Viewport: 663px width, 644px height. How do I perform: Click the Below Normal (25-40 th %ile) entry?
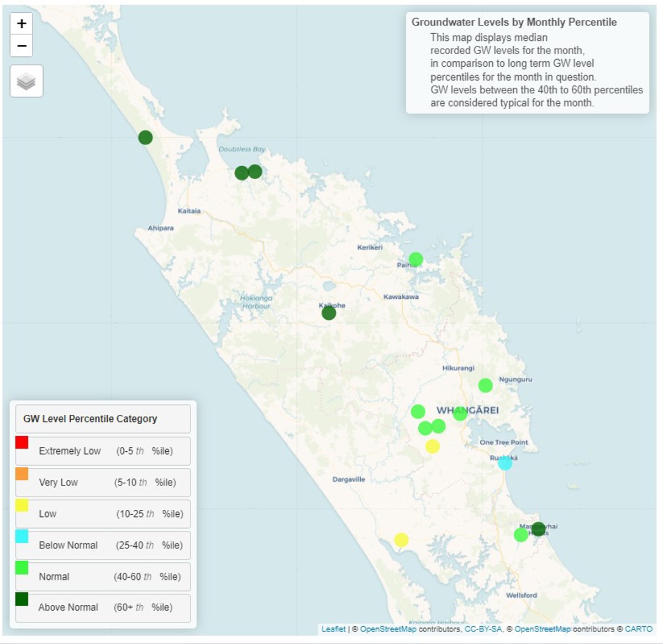[x=103, y=546]
